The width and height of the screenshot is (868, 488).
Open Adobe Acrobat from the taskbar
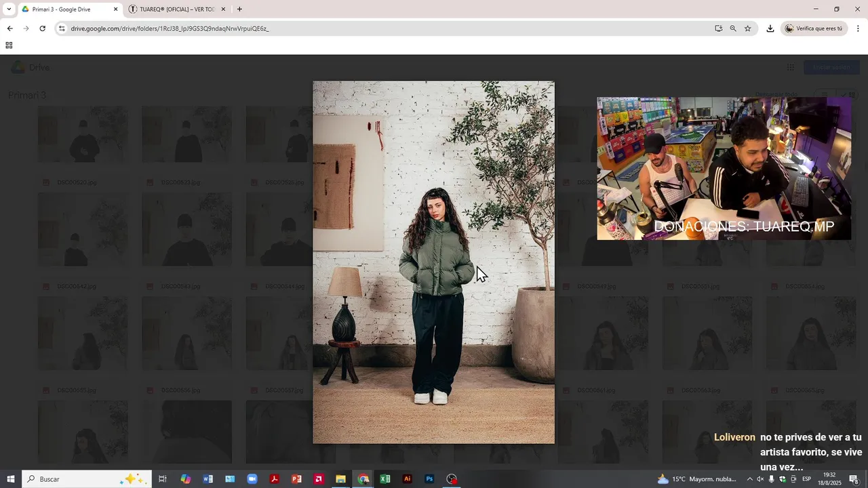pos(275,479)
